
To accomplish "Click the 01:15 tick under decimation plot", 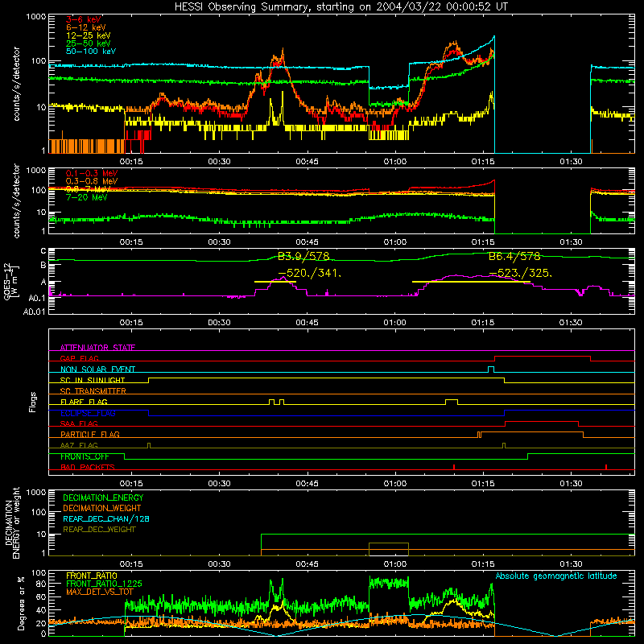I will (x=483, y=564).
